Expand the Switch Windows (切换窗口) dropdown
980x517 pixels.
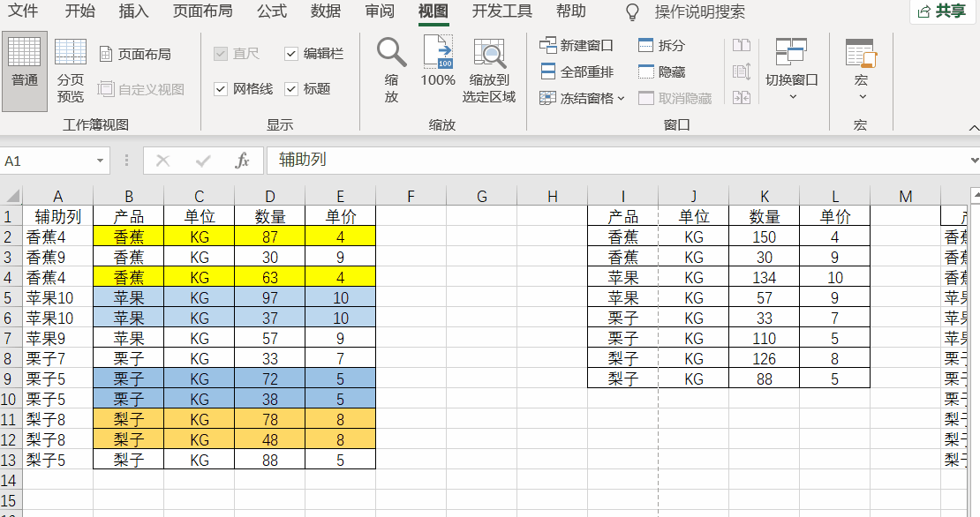point(793,97)
